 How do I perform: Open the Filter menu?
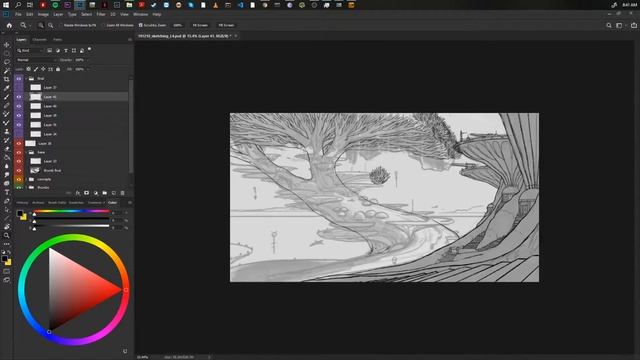point(101,14)
